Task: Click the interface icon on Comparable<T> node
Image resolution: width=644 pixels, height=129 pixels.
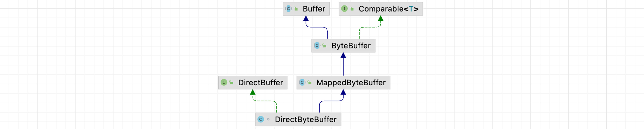Action: pos(344,9)
